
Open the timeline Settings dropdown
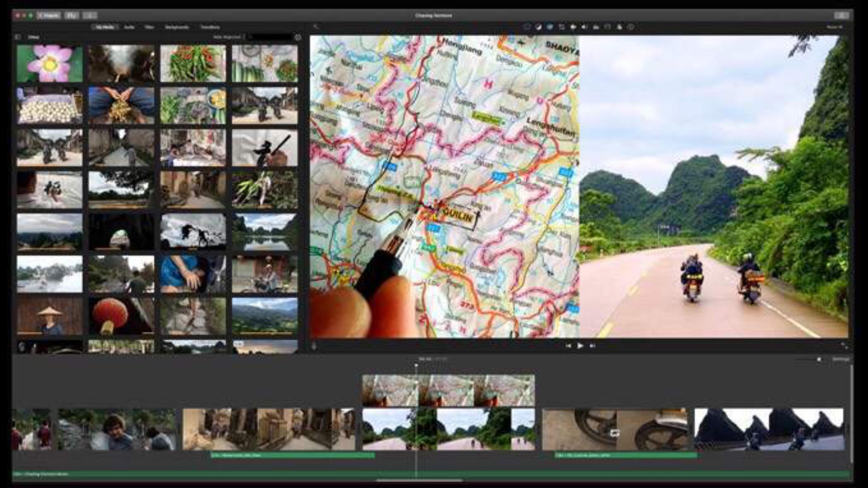pos(841,359)
